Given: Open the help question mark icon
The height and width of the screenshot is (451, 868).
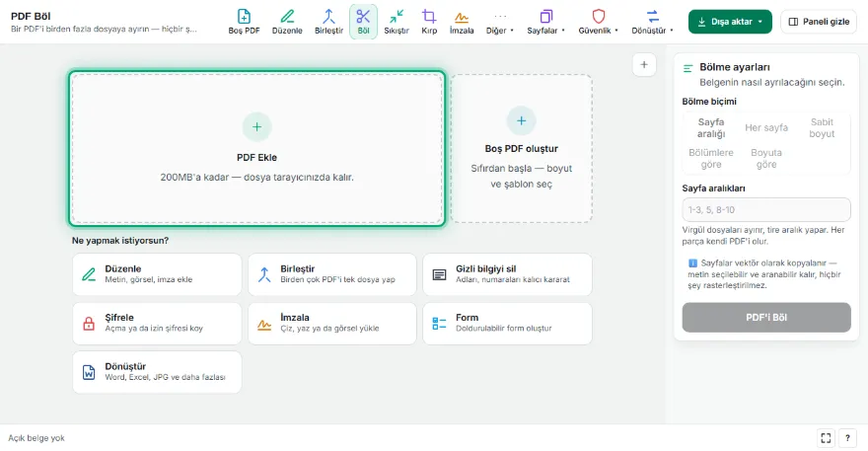Looking at the screenshot, I should pos(847,438).
